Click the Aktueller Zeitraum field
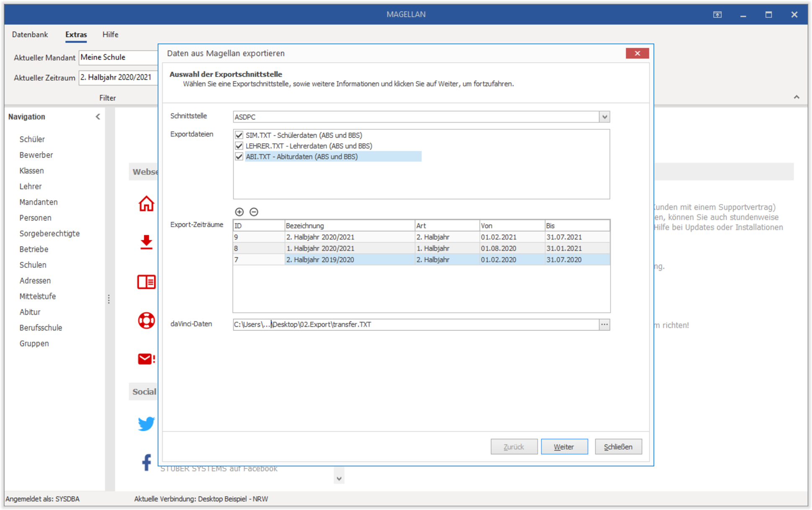 coord(118,77)
